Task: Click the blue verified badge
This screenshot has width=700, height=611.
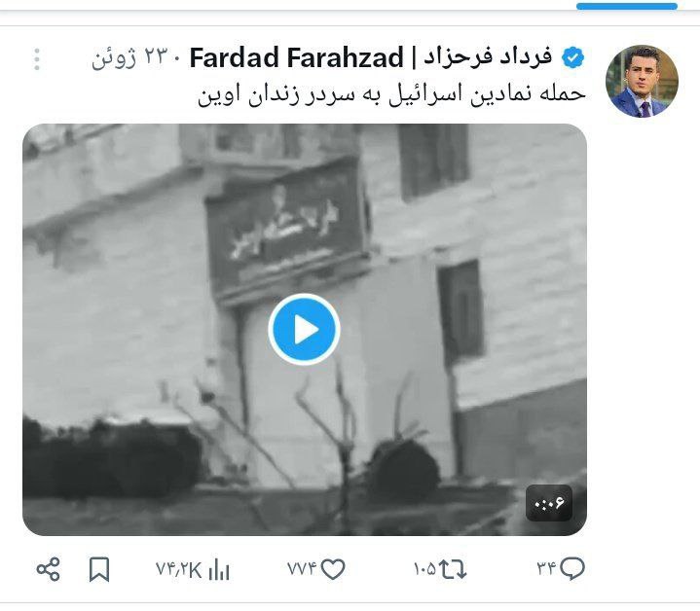Action: click(572, 58)
